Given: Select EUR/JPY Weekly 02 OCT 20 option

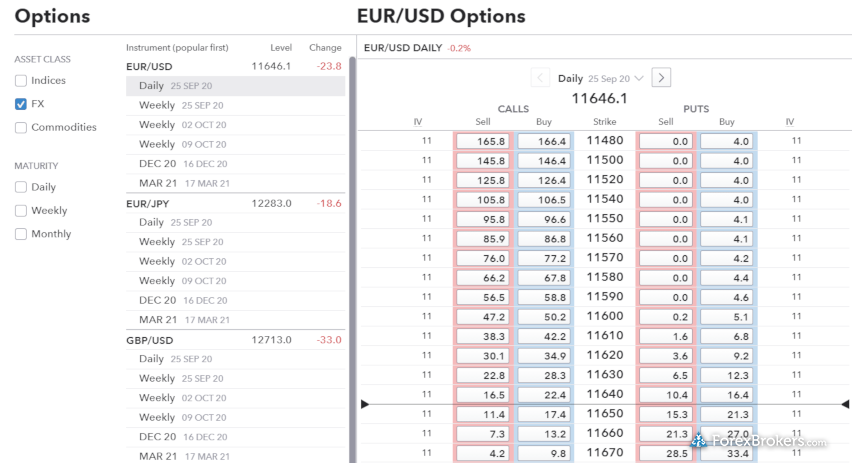Looking at the screenshot, I should coord(235,261).
